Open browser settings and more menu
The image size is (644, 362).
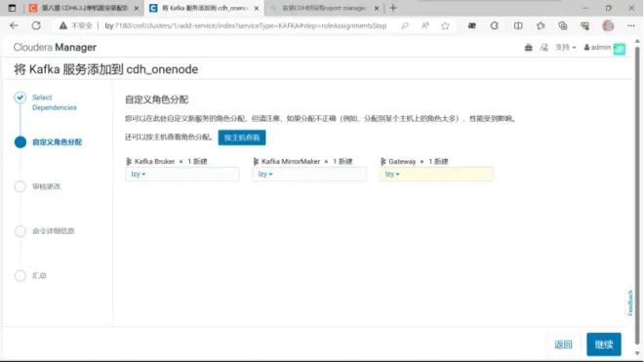point(631,26)
